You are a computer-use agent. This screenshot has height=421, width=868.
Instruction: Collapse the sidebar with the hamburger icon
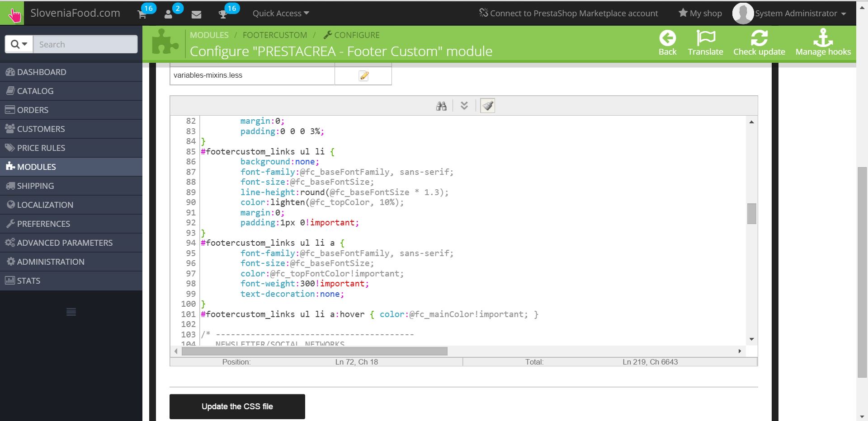coord(71,312)
